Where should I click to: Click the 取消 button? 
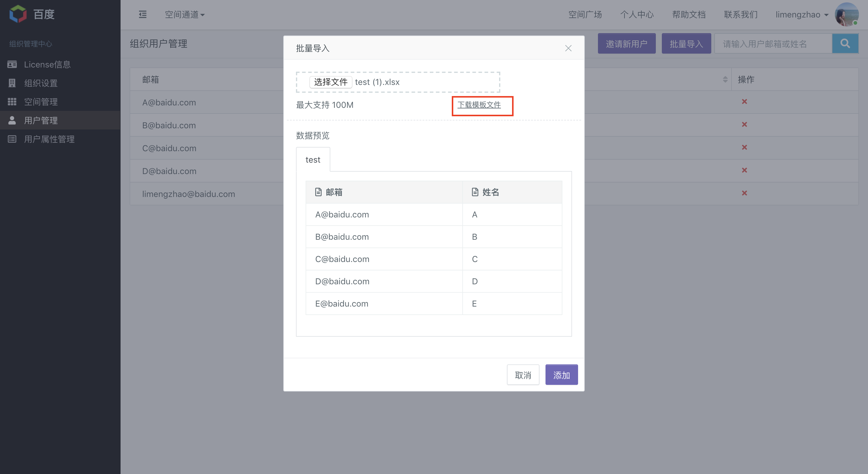(x=523, y=375)
